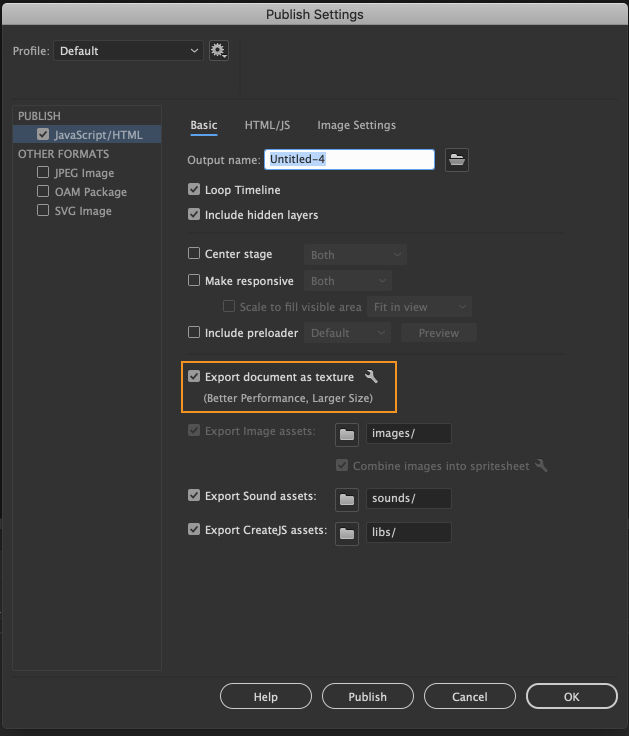
Task: Switch to the HTML/JS tab
Action: pyautogui.click(x=267, y=125)
